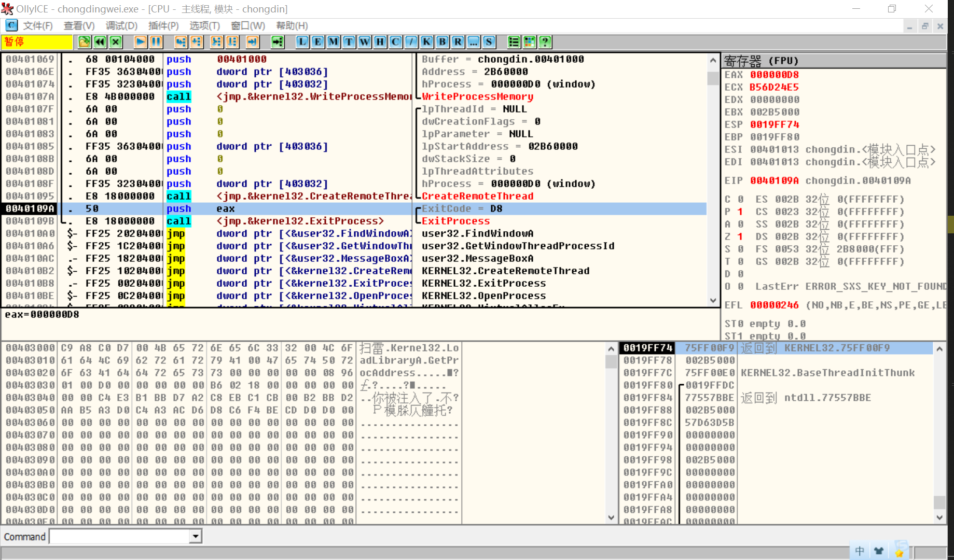Select the ESP register value 0019FF74
Viewport: 954px width, 560px height.
[x=775, y=124]
